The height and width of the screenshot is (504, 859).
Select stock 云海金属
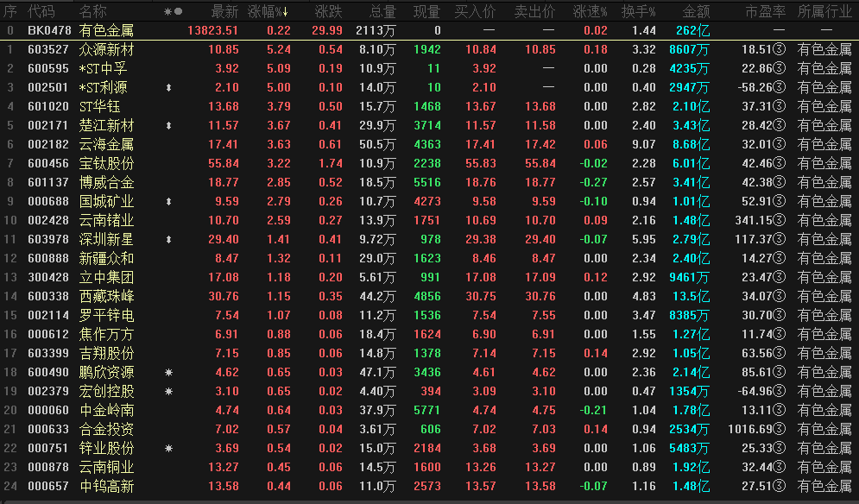coord(106,145)
